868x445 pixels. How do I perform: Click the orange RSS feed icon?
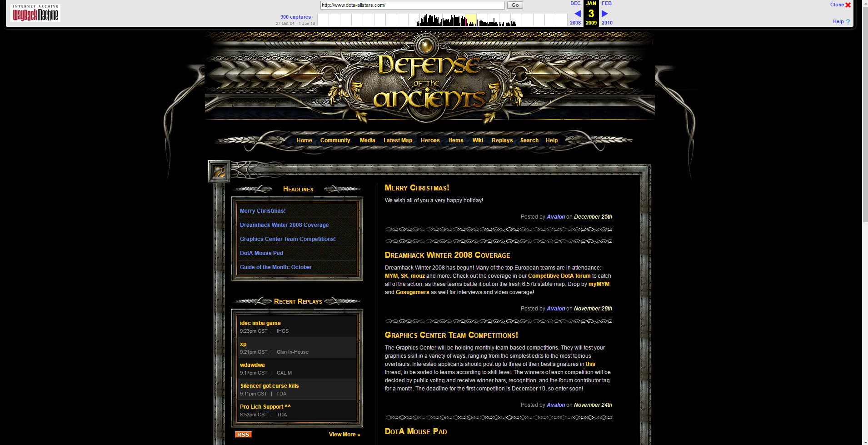(x=243, y=435)
